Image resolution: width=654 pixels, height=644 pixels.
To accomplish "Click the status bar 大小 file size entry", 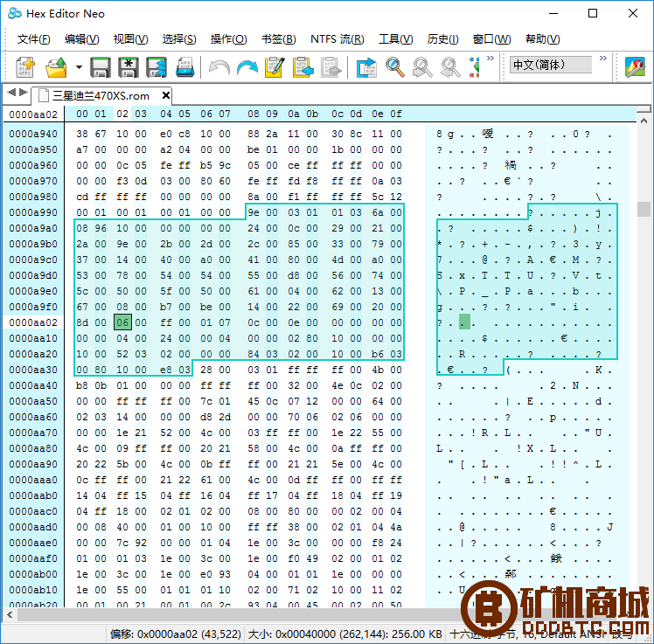I will pyautogui.click(x=344, y=634).
